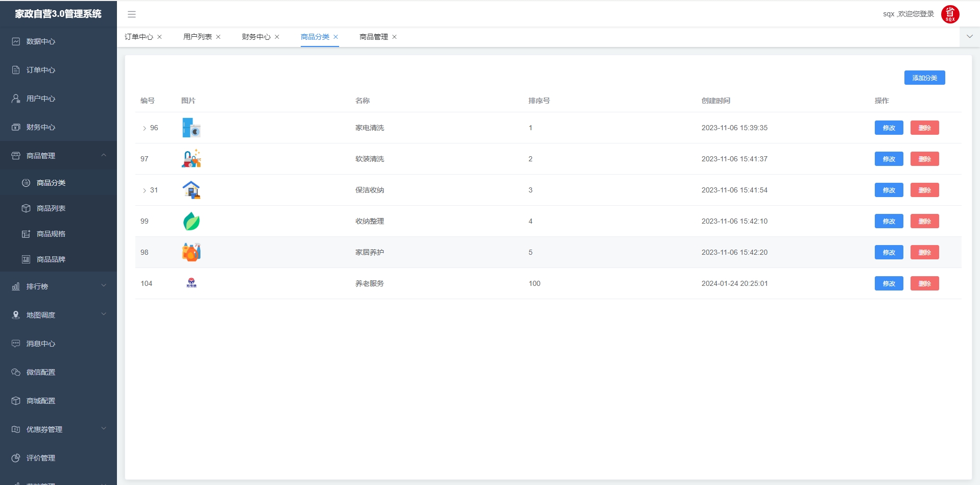Click the 家居养护 category thumbnail image
This screenshot has width=980, height=485.
pos(192,252)
